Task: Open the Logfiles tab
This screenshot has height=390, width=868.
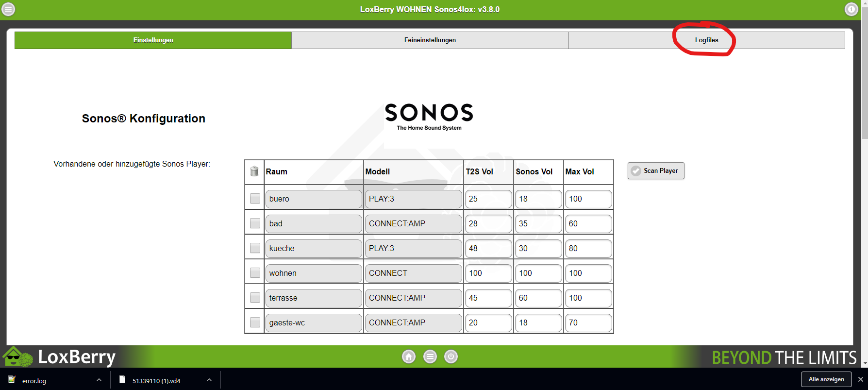Action: pos(707,40)
